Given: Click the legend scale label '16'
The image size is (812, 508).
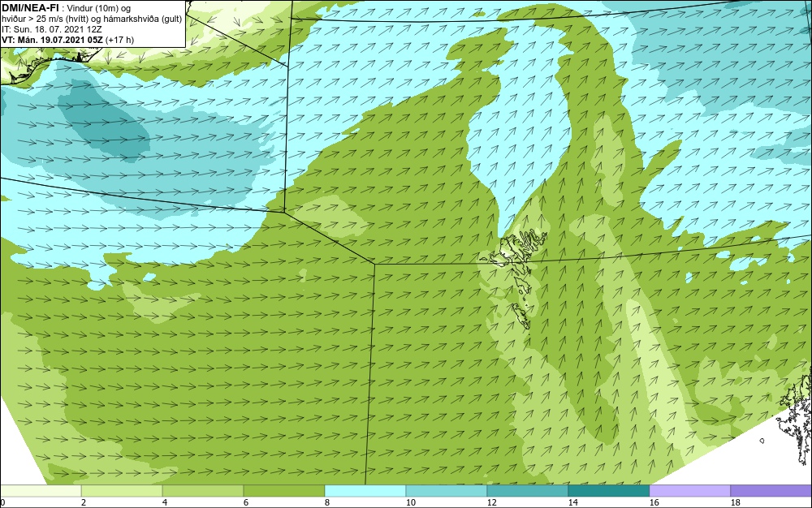Looking at the screenshot, I should coord(654,502).
